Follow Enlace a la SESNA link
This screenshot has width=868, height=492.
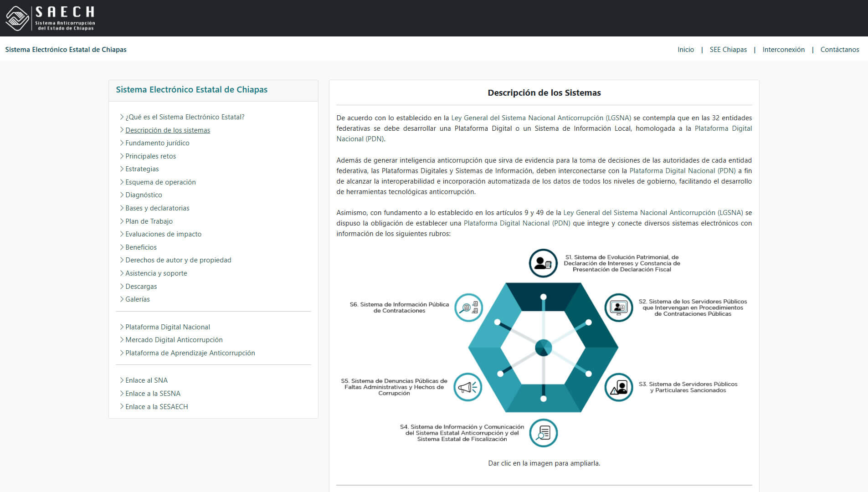(x=153, y=394)
